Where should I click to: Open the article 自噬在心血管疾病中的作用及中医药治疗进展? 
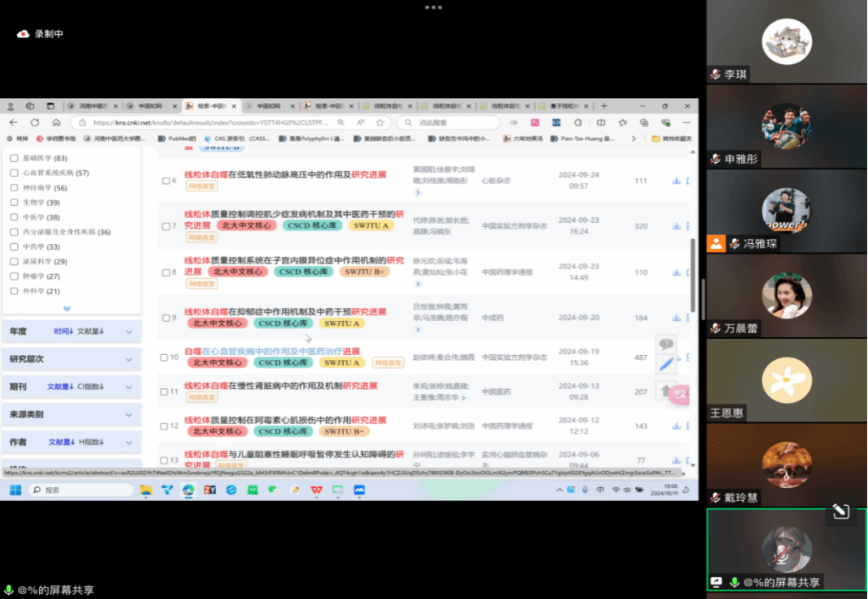pos(272,352)
